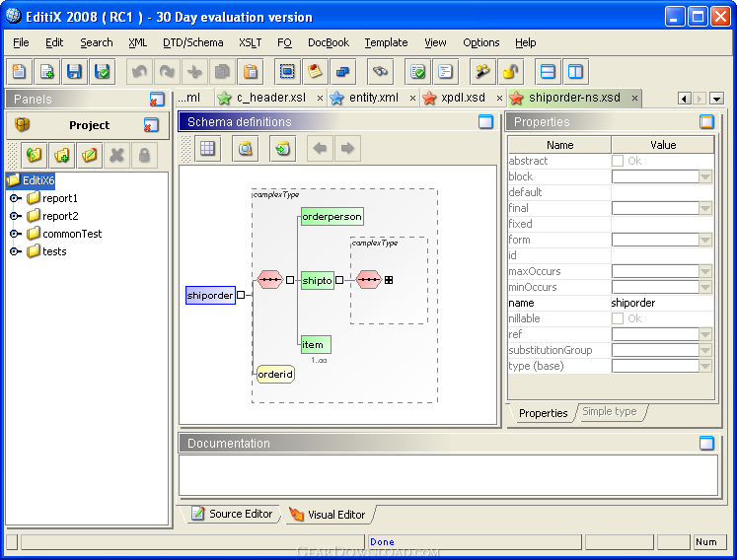Open the type (base) value dropdown
The height and width of the screenshot is (560, 737).
(704, 366)
